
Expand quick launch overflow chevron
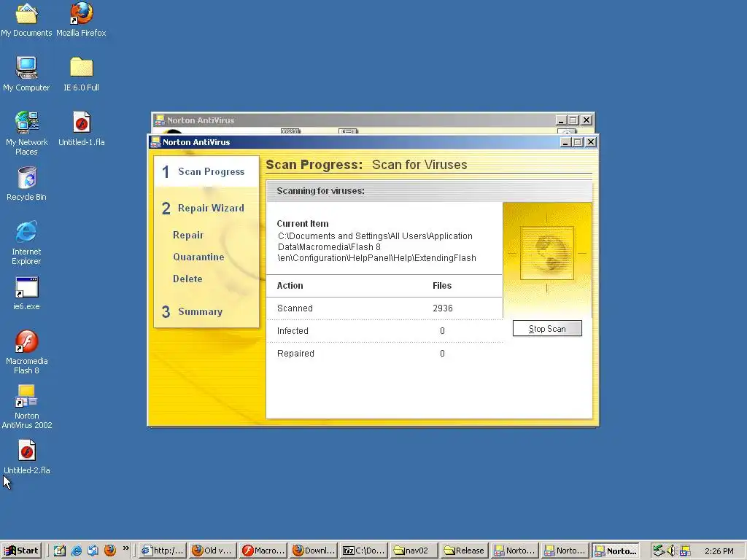click(125, 548)
